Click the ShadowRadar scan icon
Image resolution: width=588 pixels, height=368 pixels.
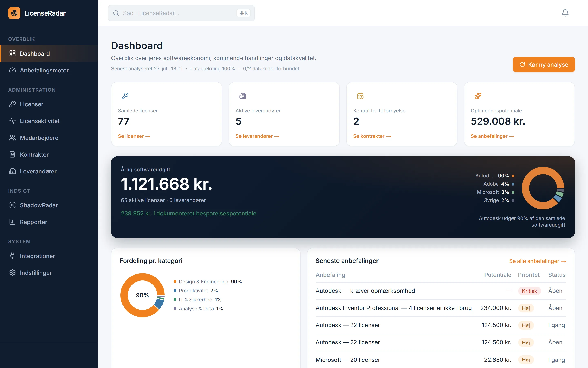point(12,205)
